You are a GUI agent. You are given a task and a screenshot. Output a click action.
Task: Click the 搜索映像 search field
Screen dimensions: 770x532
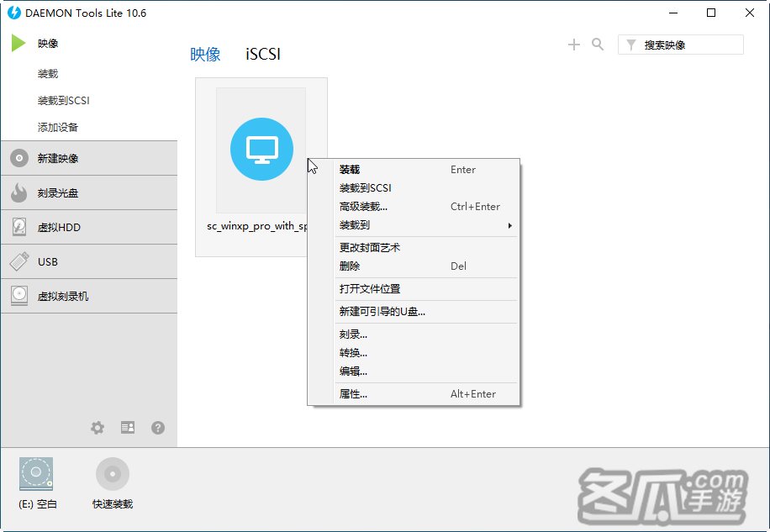(681, 45)
